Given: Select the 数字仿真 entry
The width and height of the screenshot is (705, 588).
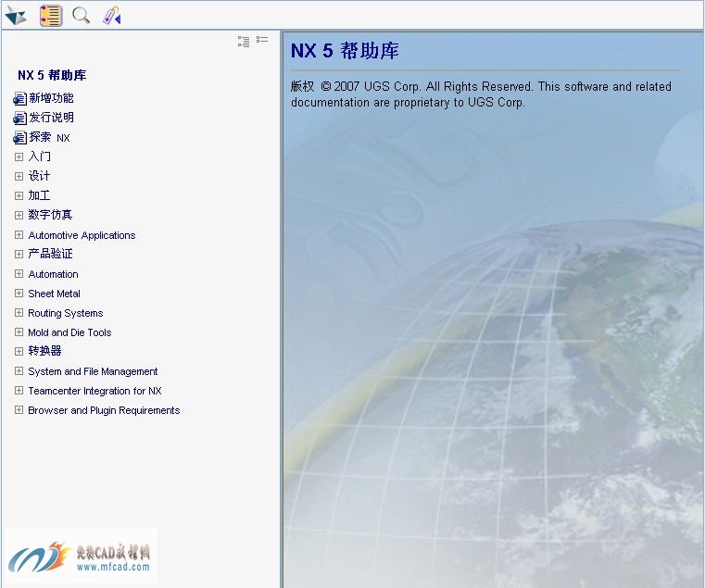Looking at the screenshot, I should tap(50, 215).
